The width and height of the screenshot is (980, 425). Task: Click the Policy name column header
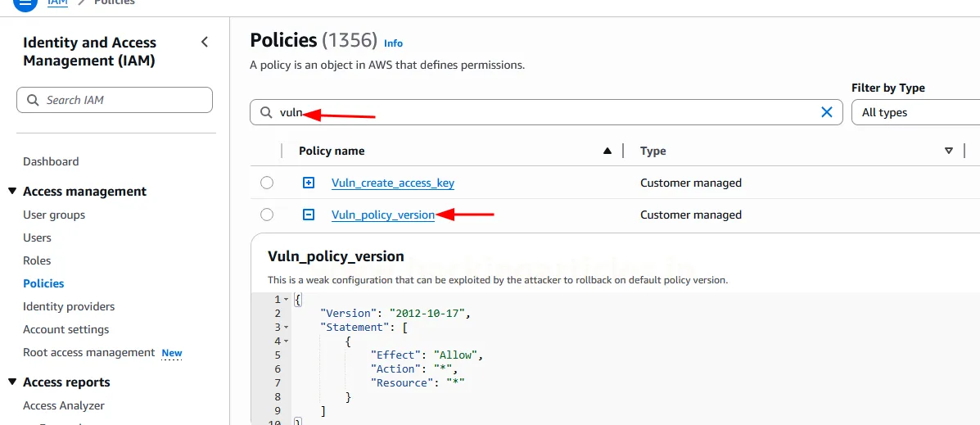[332, 151]
